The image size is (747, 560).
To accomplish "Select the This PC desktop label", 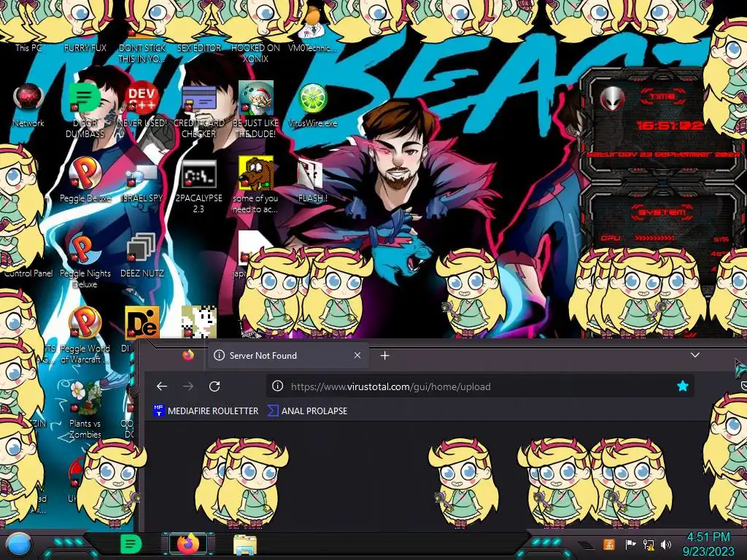I will [28, 47].
